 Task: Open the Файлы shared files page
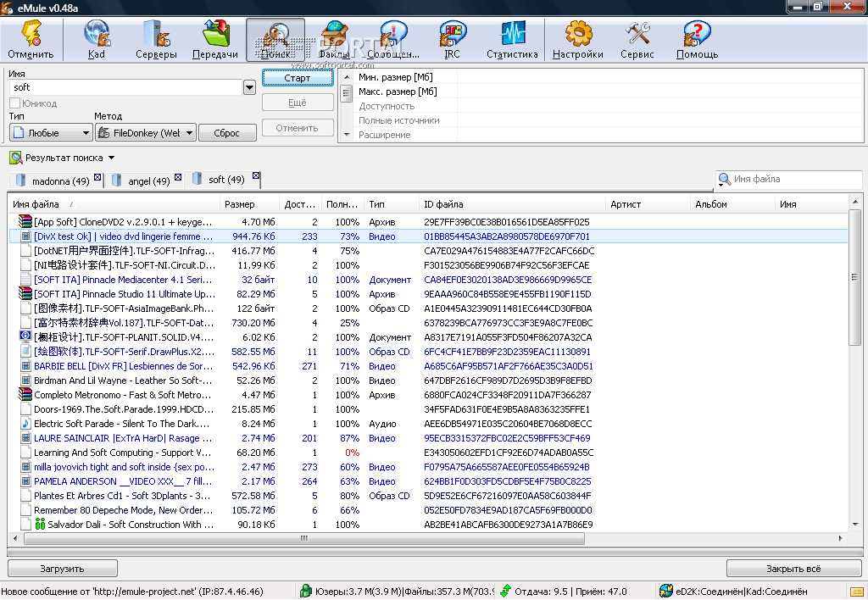(334, 39)
